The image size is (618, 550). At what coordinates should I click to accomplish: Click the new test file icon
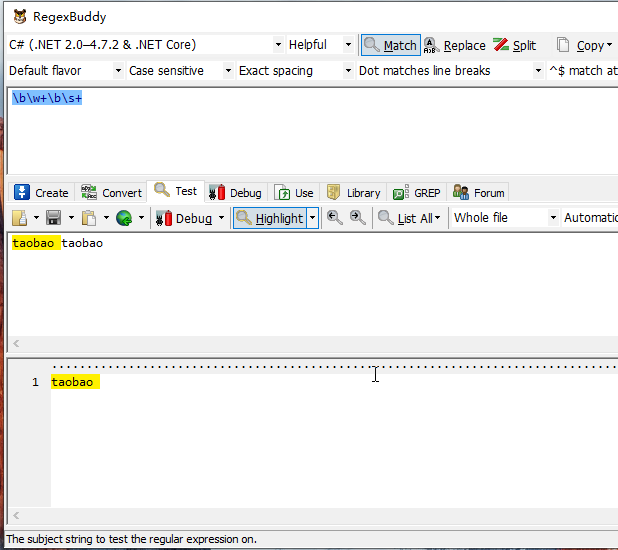click(x=19, y=218)
